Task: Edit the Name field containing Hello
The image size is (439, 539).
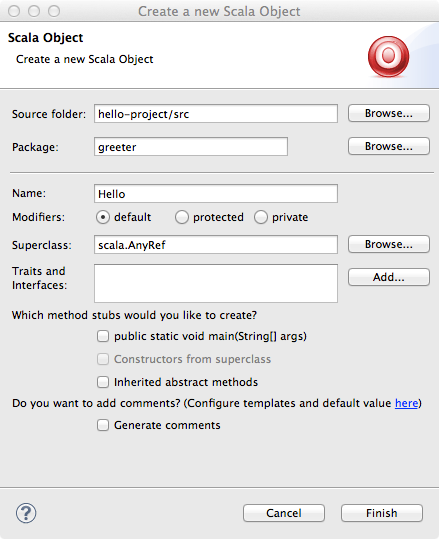Action: [216, 194]
